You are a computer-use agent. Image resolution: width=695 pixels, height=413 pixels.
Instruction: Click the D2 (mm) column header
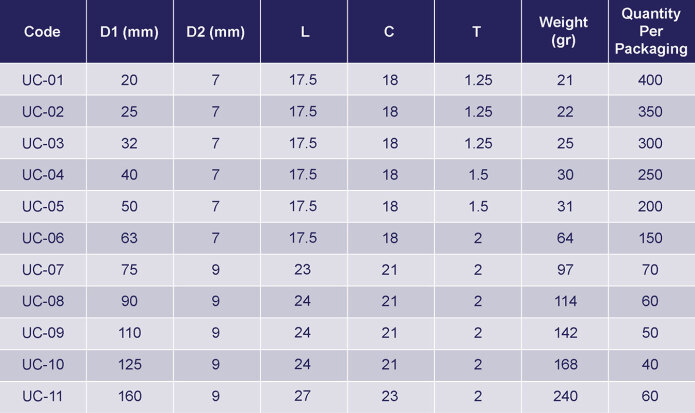point(215,31)
